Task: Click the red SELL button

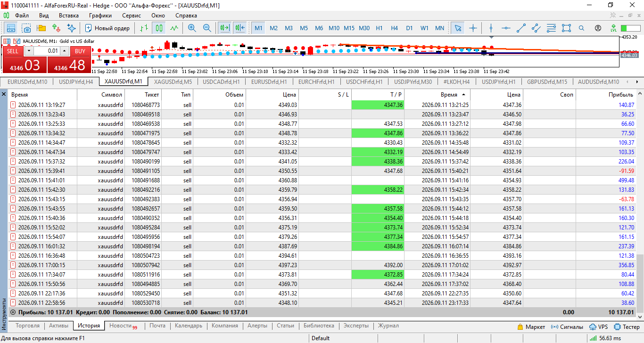Action: point(13,51)
